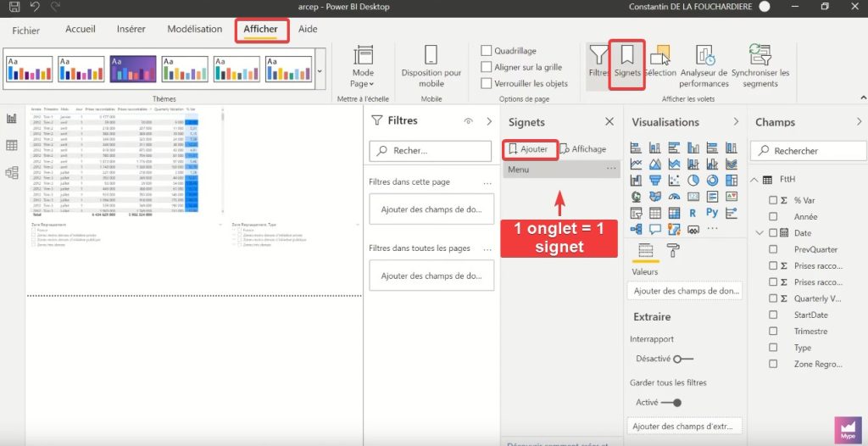Open the Mode Page dropdown
The image size is (868, 446).
(363, 66)
